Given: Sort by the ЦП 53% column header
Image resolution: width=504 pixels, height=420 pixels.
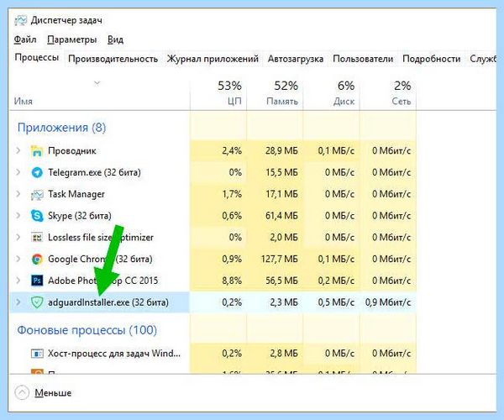Looking at the screenshot, I should (x=218, y=93).
